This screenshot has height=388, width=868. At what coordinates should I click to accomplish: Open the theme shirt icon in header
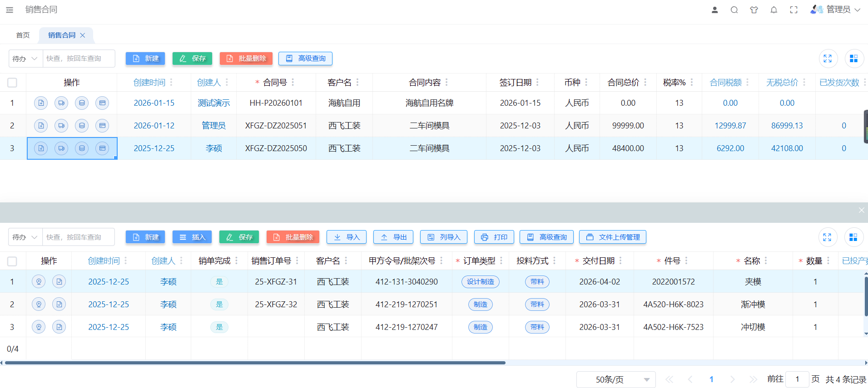(x=754, y=10)
